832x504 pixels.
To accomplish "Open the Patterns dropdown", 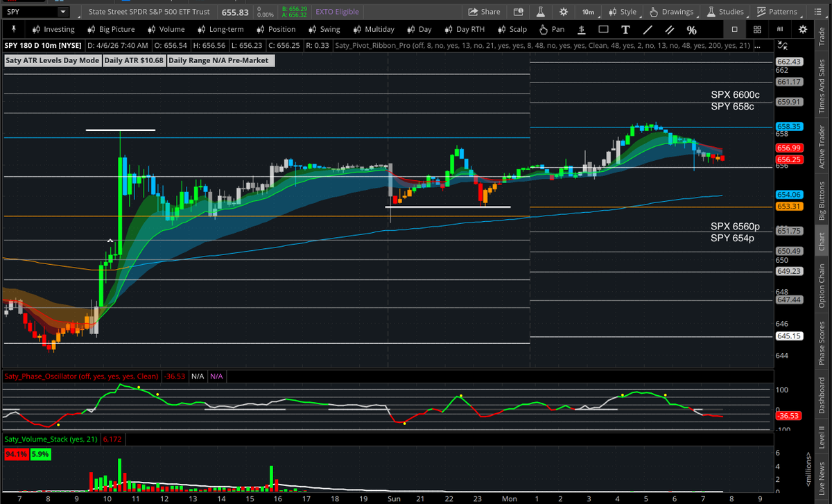I will (777, 12).
